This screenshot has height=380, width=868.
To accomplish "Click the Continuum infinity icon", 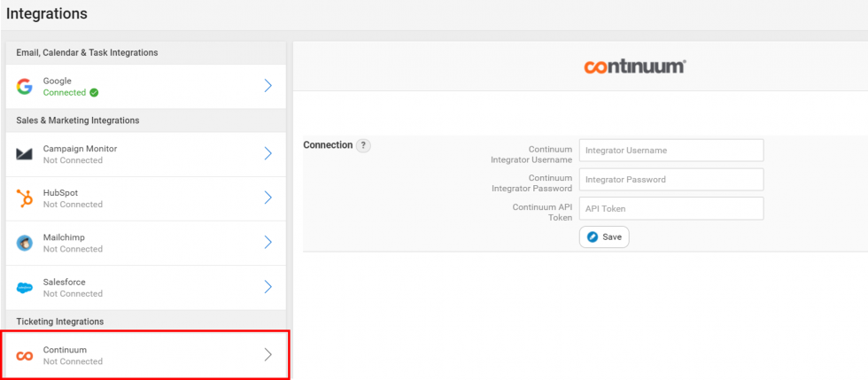I will coord(25,355).
